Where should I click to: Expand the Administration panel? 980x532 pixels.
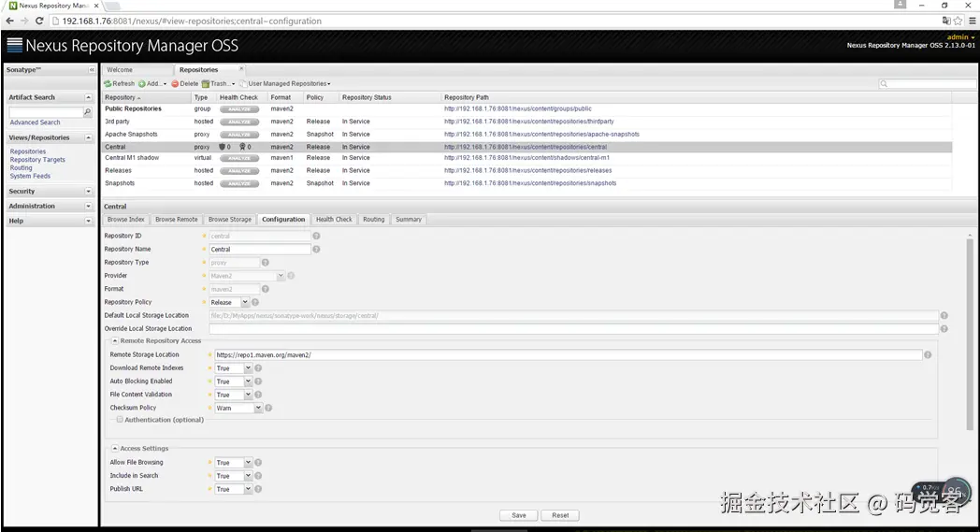(x=88, y=207)
